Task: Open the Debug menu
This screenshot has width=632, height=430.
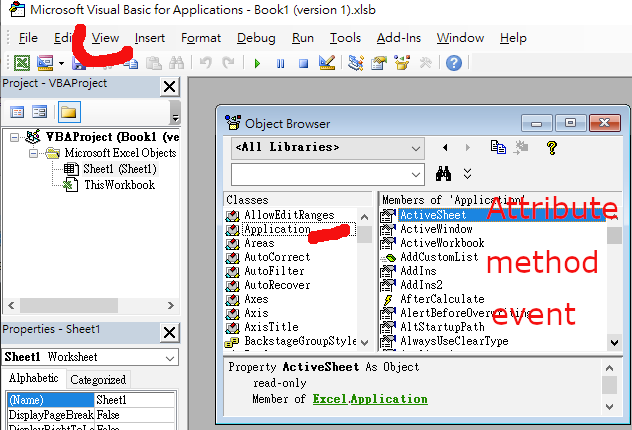Action: 256,38
